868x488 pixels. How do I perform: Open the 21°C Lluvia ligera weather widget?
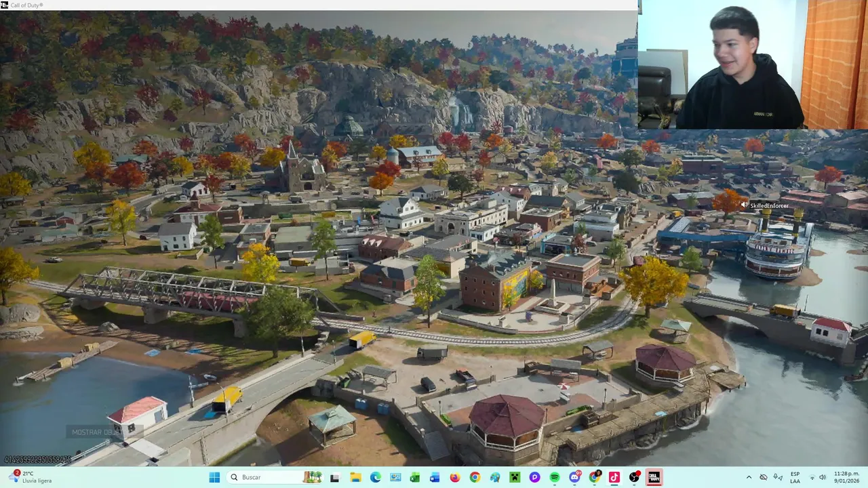tap(31, 477)
